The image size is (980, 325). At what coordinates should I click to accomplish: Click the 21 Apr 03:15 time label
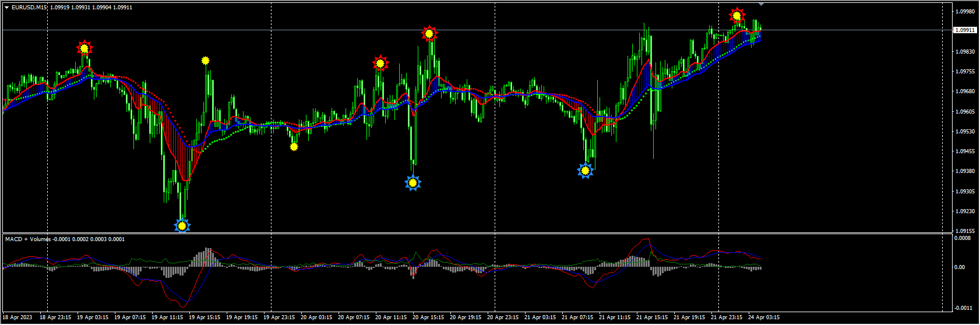540,317
